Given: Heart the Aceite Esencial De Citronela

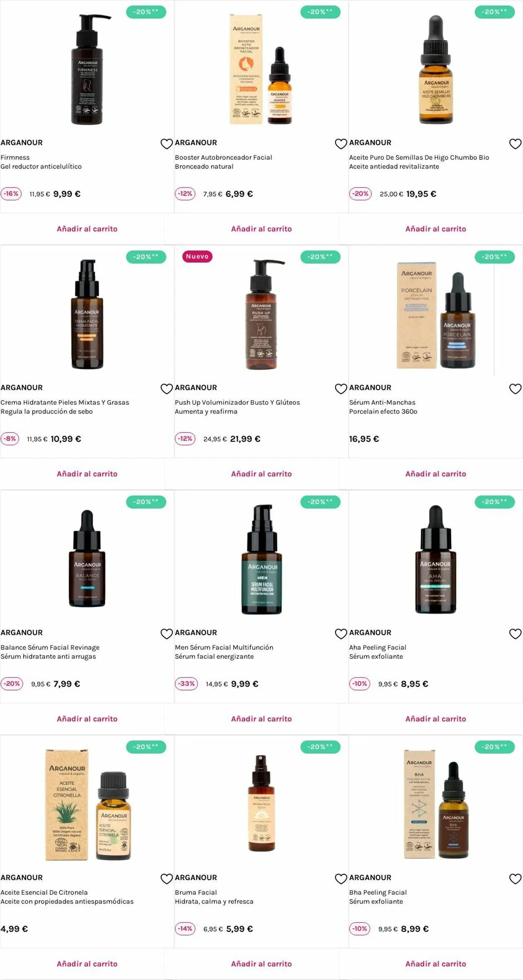Looking at the screenshot, I should [x=167, y=879].
